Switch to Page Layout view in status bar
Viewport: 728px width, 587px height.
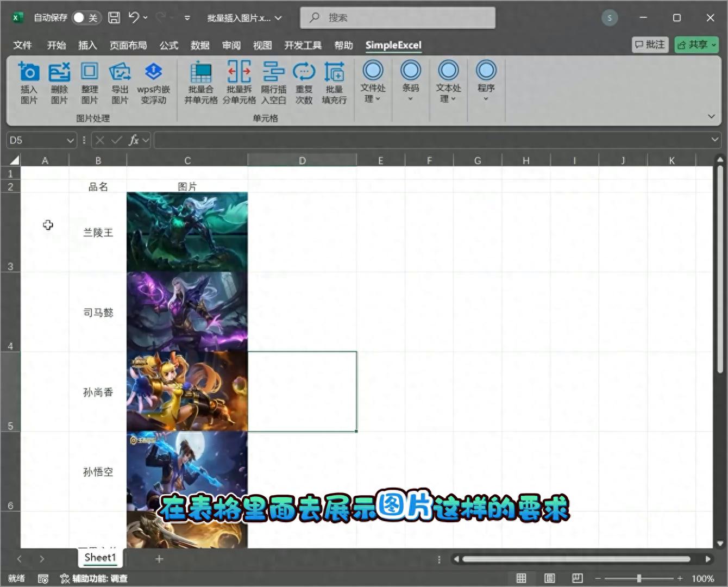click(x=549, y=578)
